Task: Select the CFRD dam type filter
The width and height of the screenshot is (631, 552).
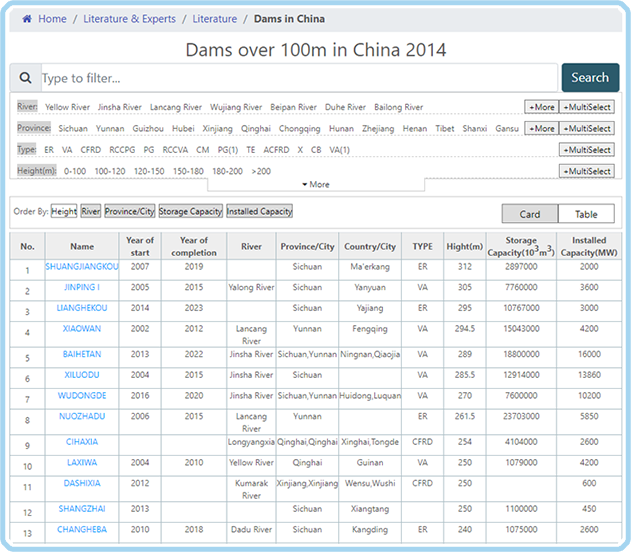Action: click(91, 150)
